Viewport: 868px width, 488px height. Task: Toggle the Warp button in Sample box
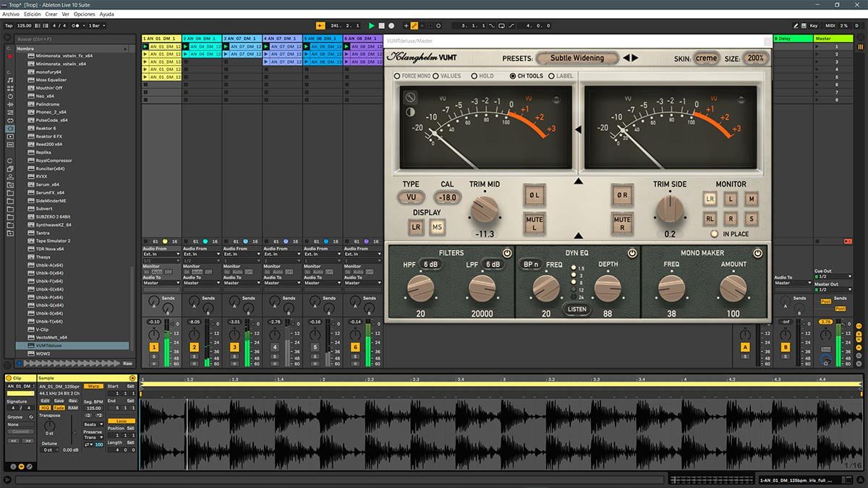(x=93, y=386)
